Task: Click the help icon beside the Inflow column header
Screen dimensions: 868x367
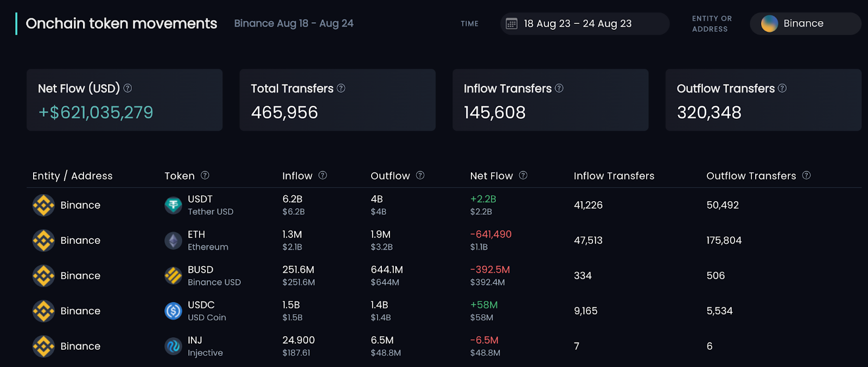Action: click(323, 175)
